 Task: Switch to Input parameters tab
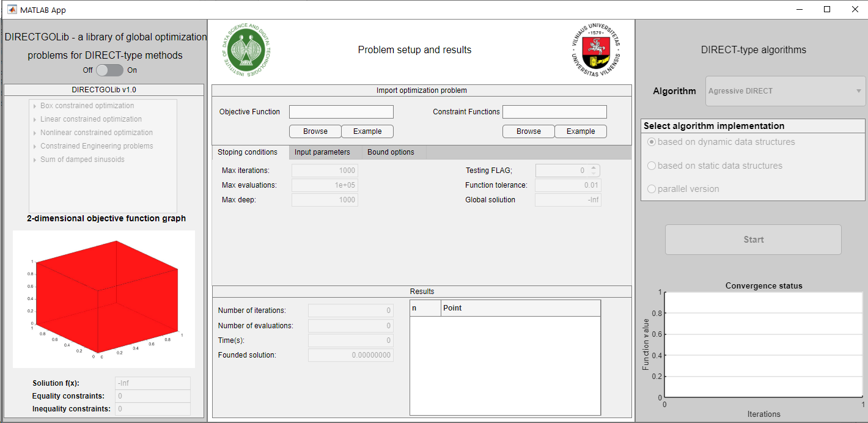322,152
